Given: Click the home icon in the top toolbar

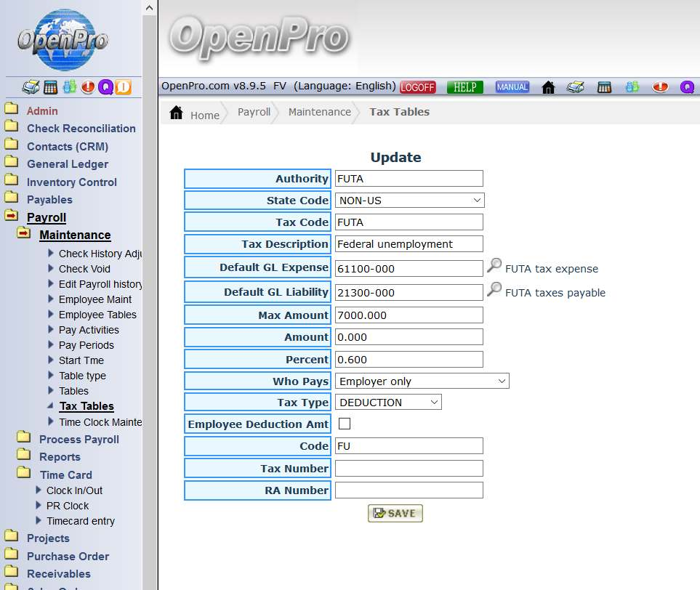Looking at the screenshot, I should [x=549, y=87].
